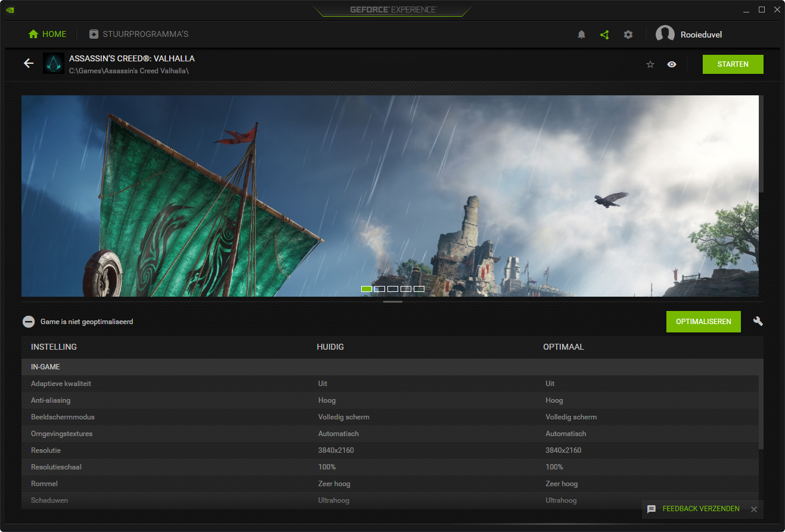Maximize the GeForce Experience window
The image size is (785, 532).
coord(762,10)
